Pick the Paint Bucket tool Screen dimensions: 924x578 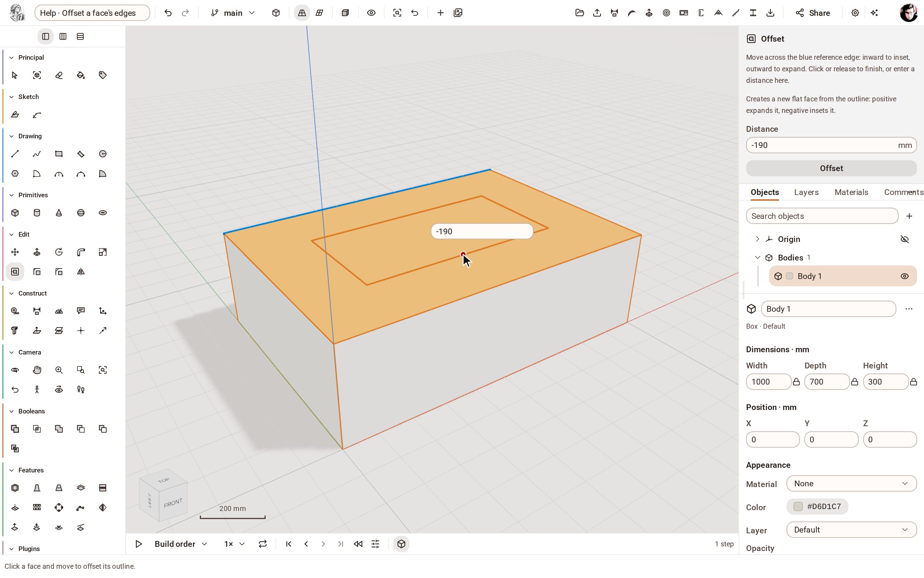coord(81,75)
